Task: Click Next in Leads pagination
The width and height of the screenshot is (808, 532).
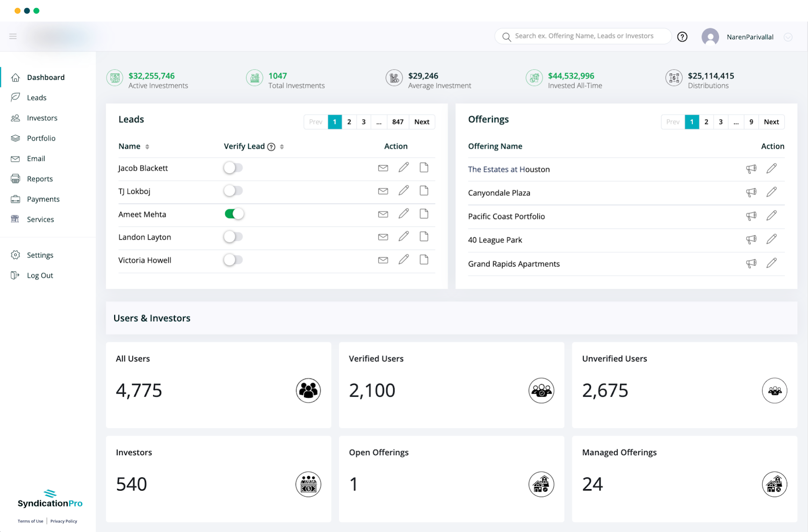Action: coord(422,122)
